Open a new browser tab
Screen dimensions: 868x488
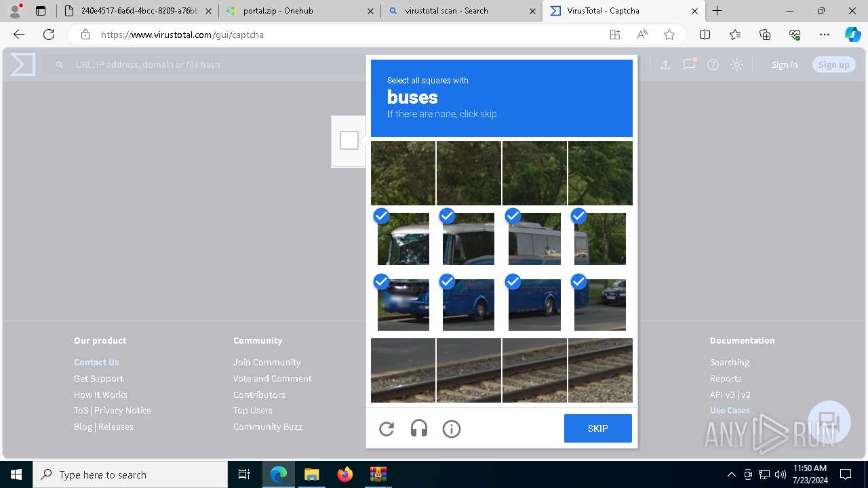tap(717, 11)
